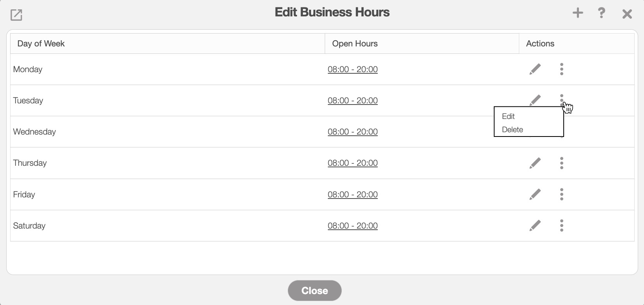This screenshot has width=644, height=305.
Task: Click the pencil edit icon for Friday
Action: pyautogui.click(x=535, y=194)
